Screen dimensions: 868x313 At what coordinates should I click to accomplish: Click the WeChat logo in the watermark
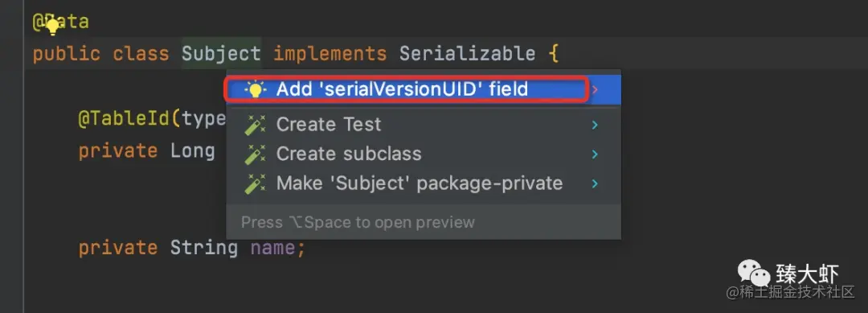tap(752, 273)
